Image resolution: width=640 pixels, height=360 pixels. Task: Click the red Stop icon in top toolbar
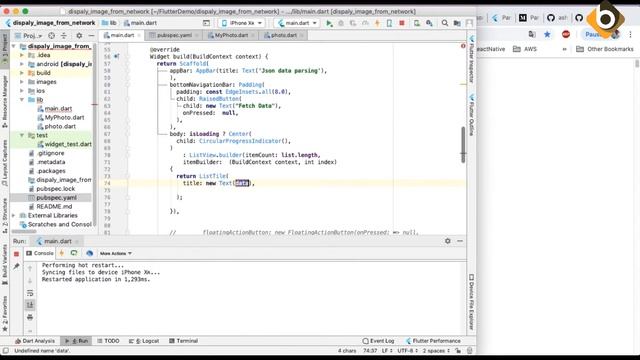coord(402,23)
